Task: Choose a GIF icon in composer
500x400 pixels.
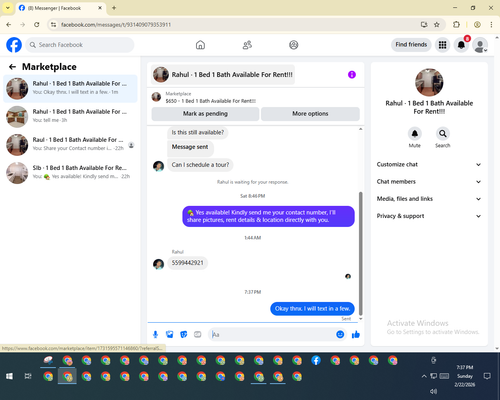Action: [x=198, y=334]
